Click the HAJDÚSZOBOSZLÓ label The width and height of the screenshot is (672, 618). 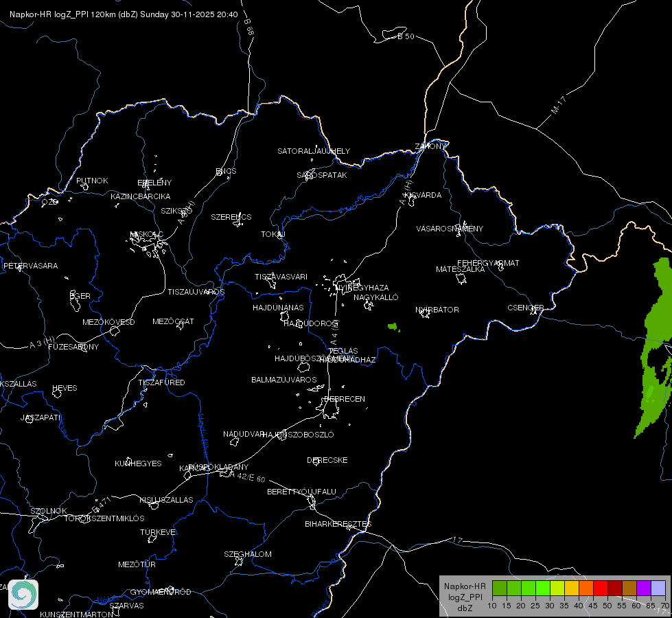(x=298, y=435)
